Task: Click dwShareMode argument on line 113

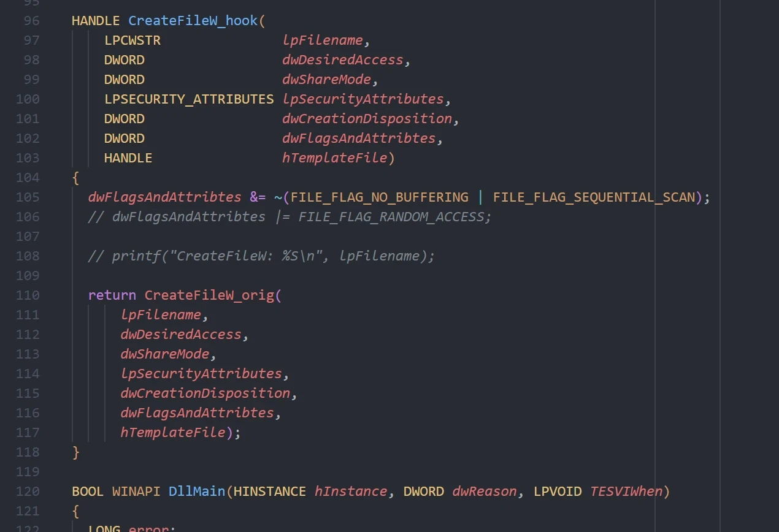Action: (165, 354)
